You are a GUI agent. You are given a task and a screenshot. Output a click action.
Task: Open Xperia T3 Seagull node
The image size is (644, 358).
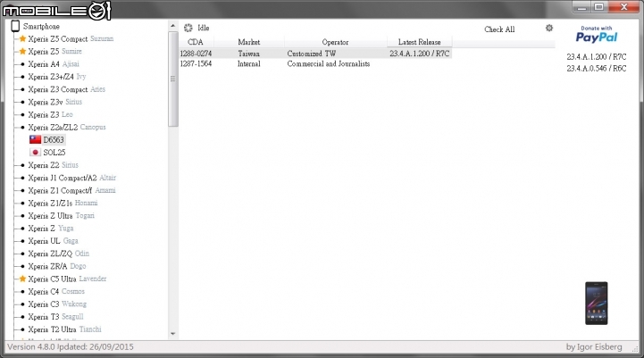56,317
